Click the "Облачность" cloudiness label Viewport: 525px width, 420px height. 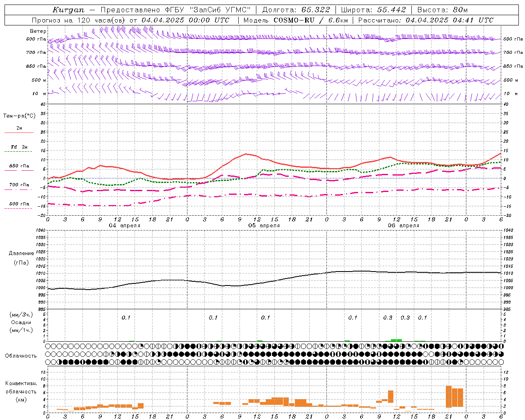[x=21, y=356]
